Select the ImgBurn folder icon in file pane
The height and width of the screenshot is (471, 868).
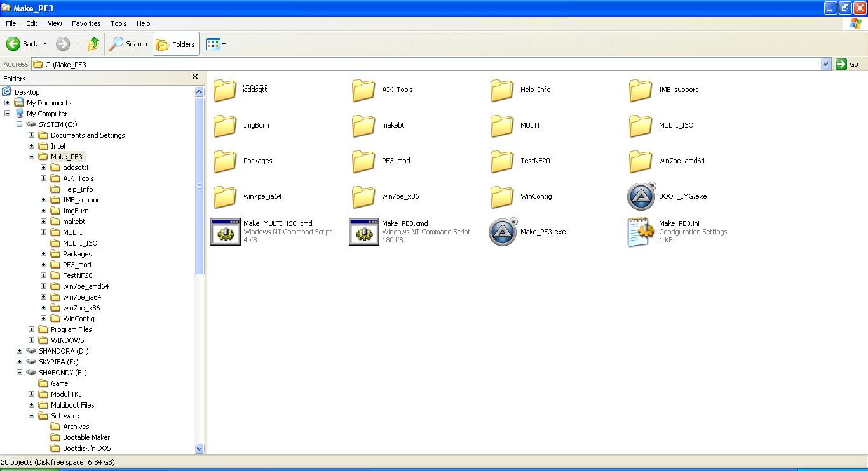click(226, 125)
